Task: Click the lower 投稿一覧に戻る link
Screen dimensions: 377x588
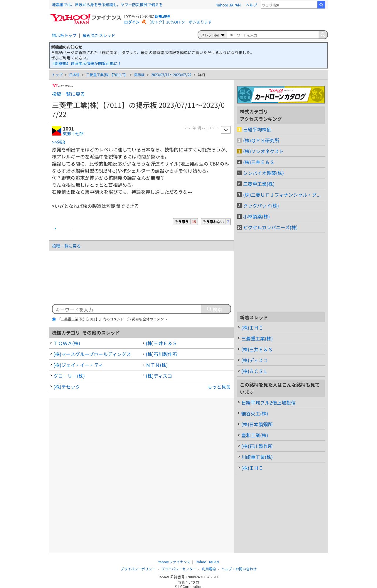Action: point(66,246)
